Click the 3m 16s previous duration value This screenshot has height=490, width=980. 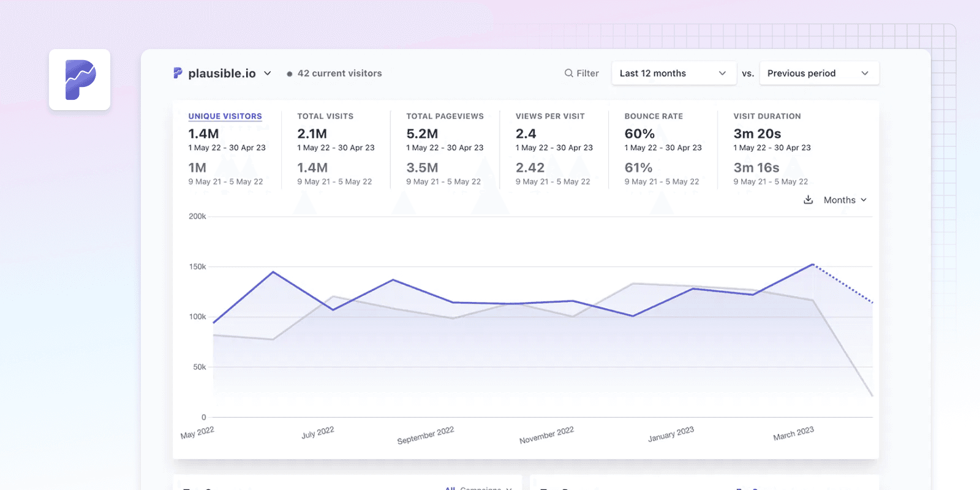click(756, 168)
